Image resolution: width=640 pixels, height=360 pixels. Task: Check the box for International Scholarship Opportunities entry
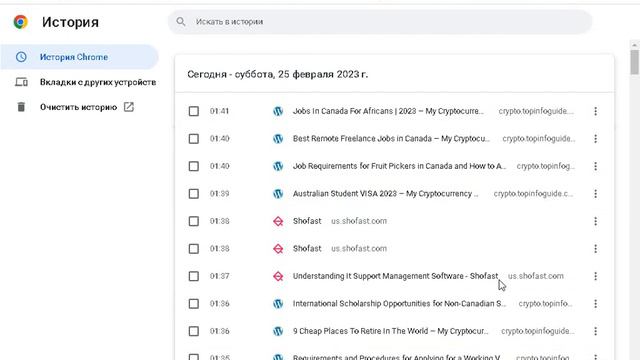194,304
